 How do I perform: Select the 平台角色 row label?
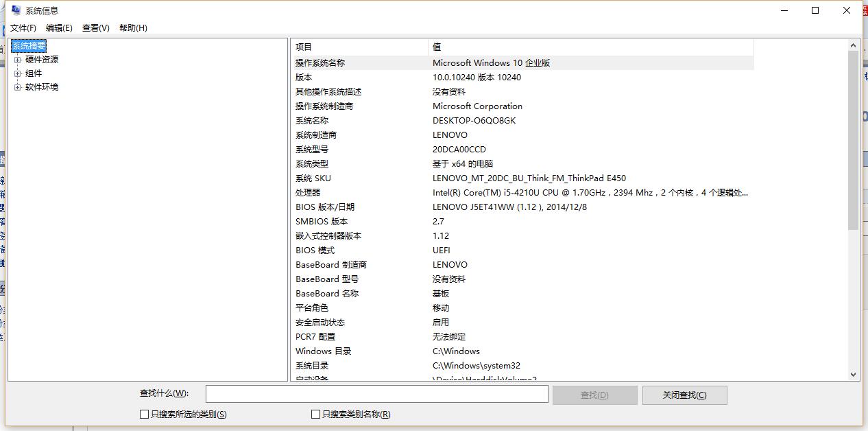[x=312, y=308]
